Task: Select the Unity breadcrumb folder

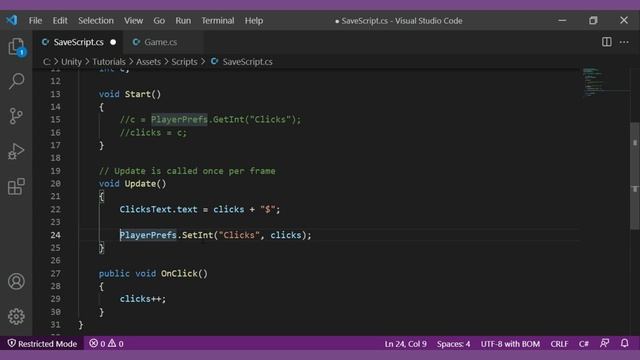Action: (x=71, y=62)
